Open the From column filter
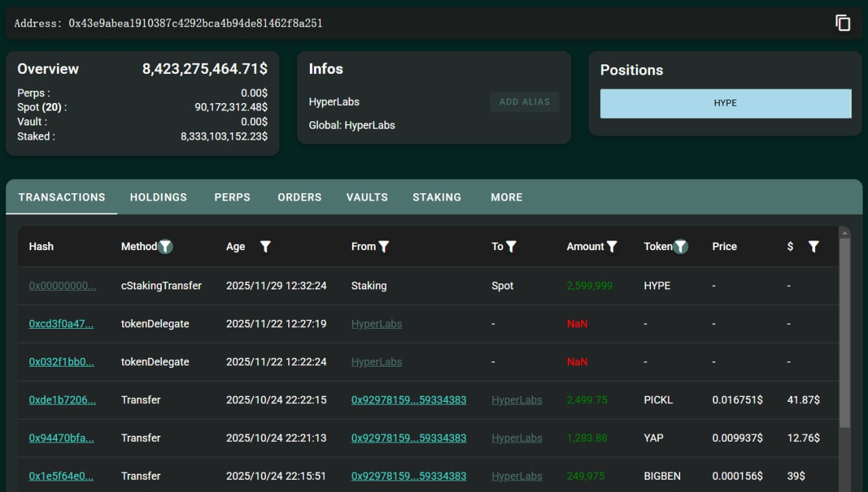 click(384, 247)
